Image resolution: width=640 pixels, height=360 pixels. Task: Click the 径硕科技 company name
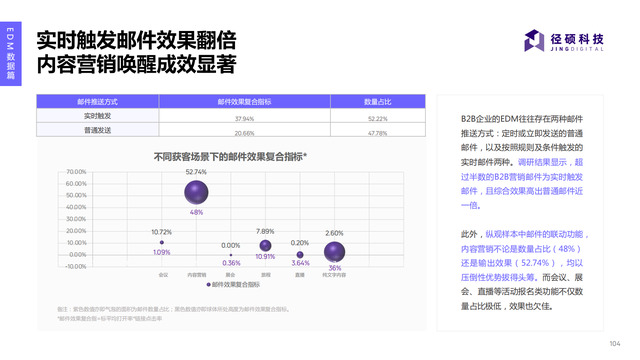click(x=577, y=39)
